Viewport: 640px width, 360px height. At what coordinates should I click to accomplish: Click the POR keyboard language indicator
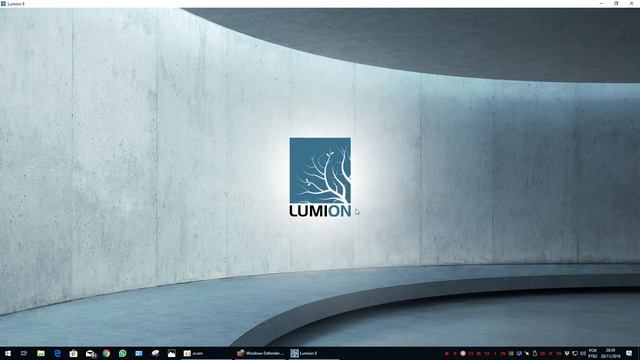593,353
